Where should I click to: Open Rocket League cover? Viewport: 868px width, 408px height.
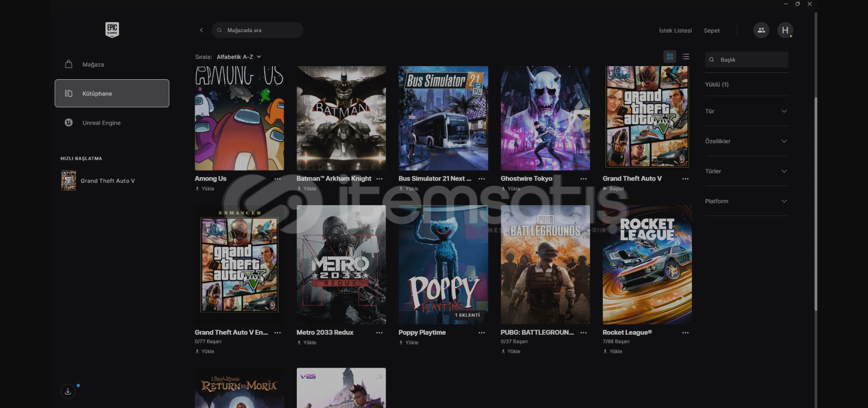[x=647, y=264]
